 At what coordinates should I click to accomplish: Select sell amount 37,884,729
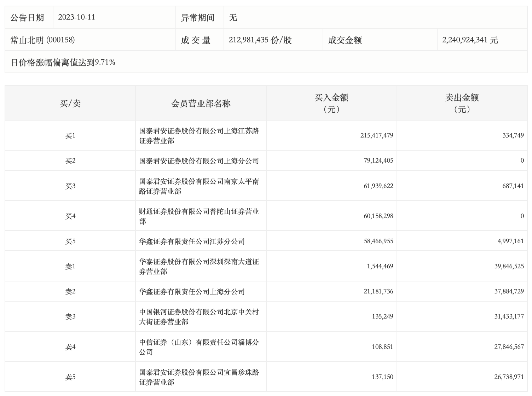(509, 291)
